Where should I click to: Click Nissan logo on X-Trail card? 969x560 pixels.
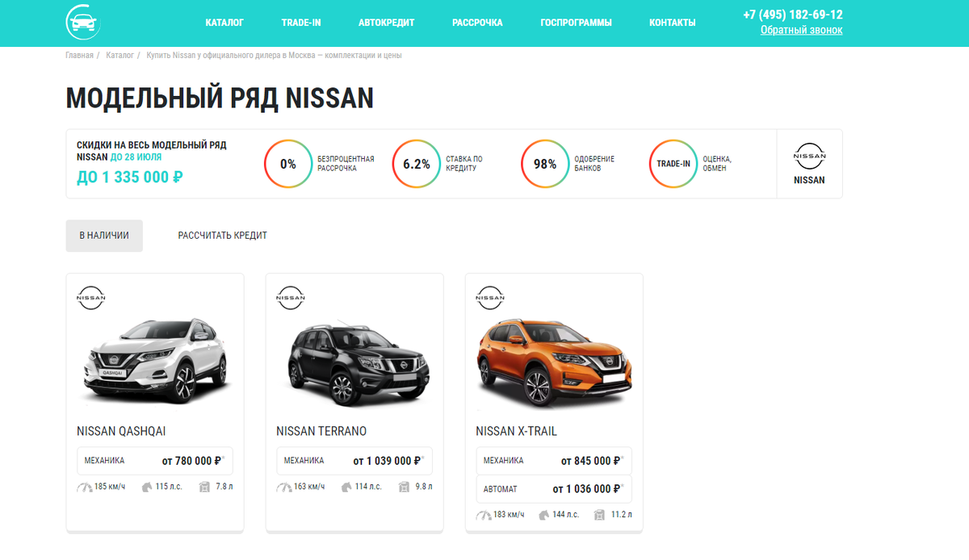(490, 298)
